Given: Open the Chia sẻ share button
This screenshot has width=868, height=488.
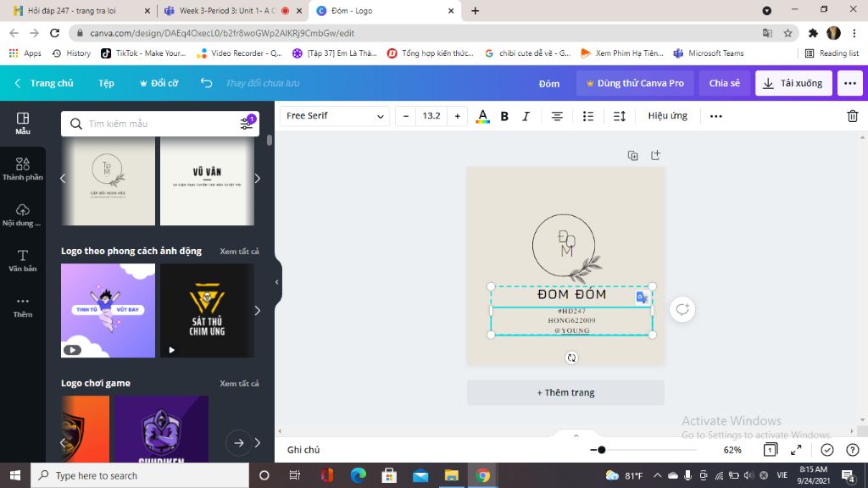Looking at the screenshot, I should coord(725,83).
